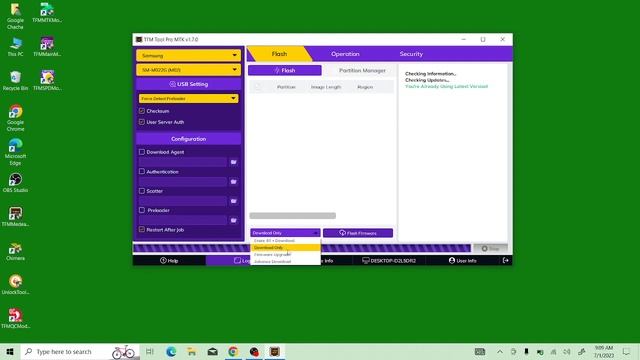The width and height of the screenshot is (640, 360).
Task: Open Microsoft Edge desktop shortcut
Action: pyautogui.click(x=15, y=152)
